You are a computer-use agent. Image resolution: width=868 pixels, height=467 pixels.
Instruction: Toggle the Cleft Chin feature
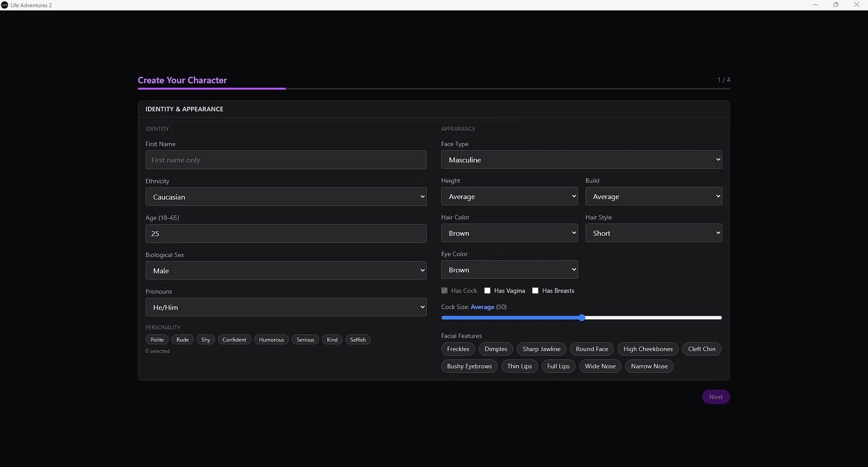[702, 349]
